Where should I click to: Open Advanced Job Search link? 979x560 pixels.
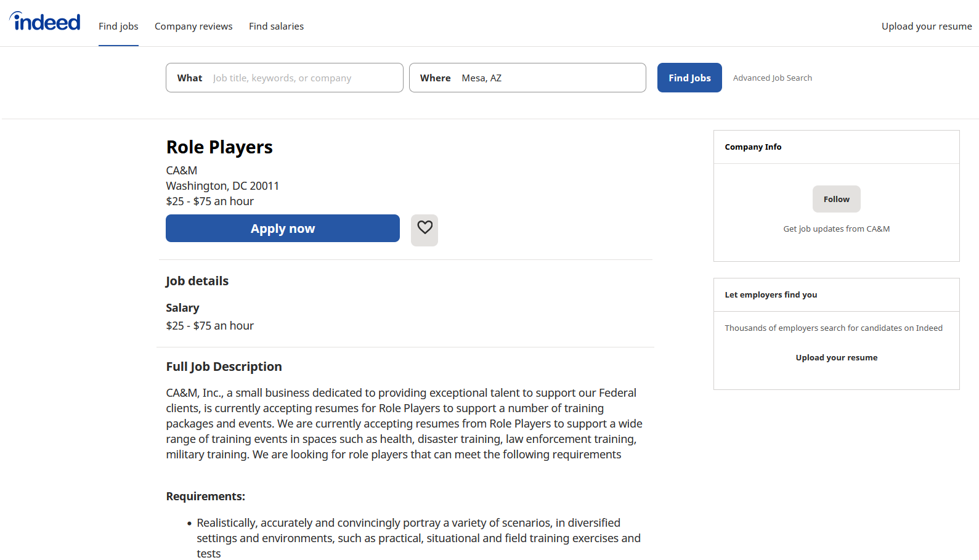pos(773,78)
